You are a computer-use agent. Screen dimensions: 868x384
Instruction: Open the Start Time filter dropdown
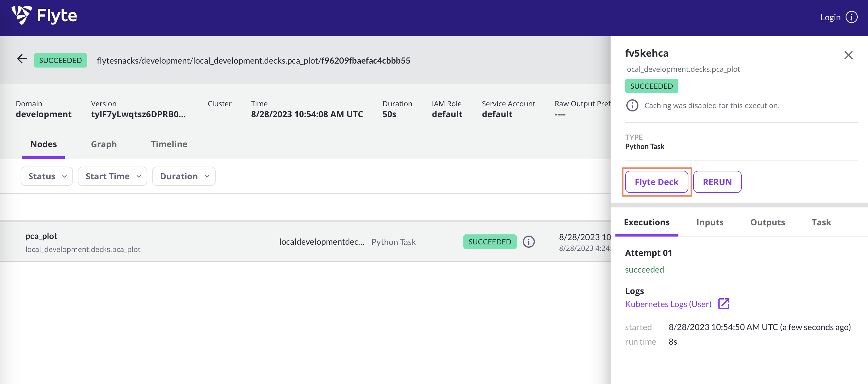tap(113, 176)
